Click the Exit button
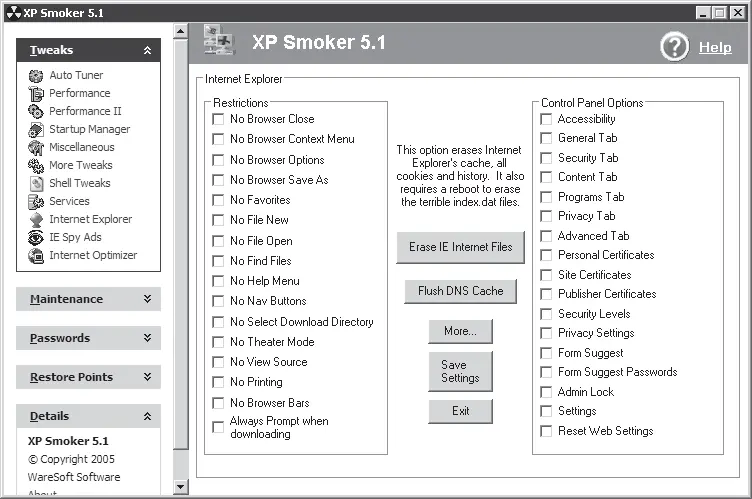Viewport: 752px width, 499px height. 460,411
